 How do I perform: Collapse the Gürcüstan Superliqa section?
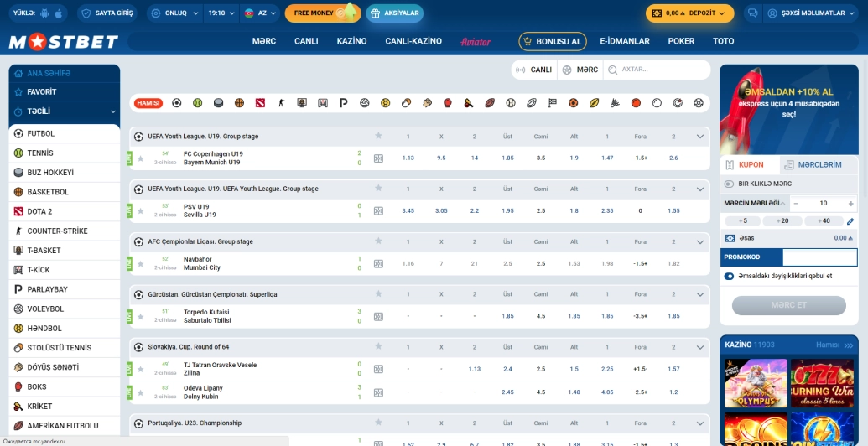pyautogui.click(x=700, y=294)
